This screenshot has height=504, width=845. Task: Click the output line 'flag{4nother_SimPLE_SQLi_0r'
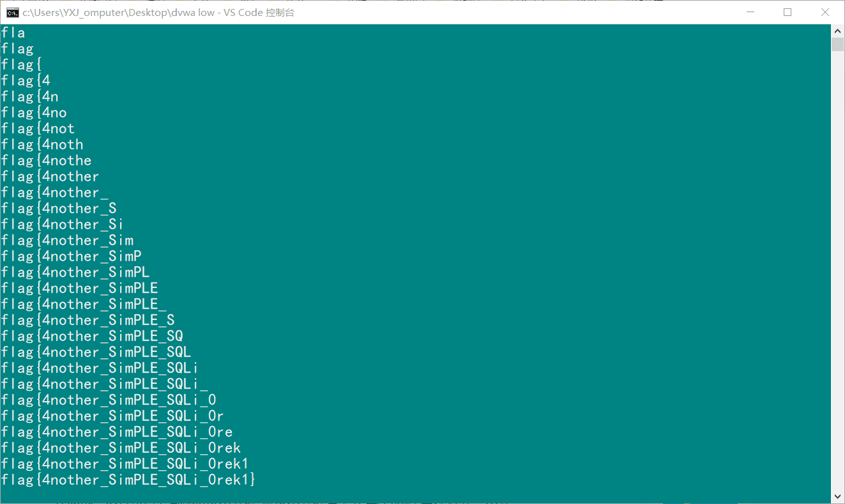tap(112, 416)
